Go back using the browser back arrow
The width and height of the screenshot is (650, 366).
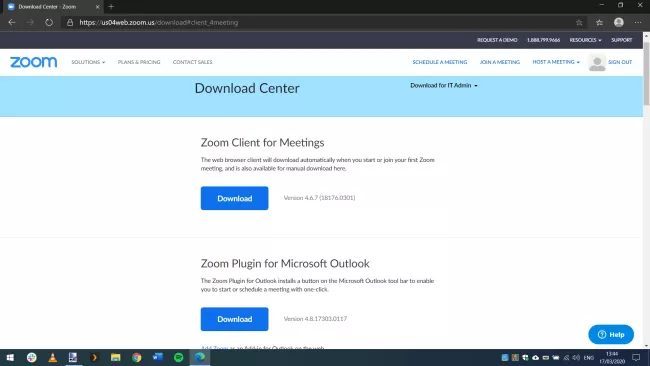12,22
